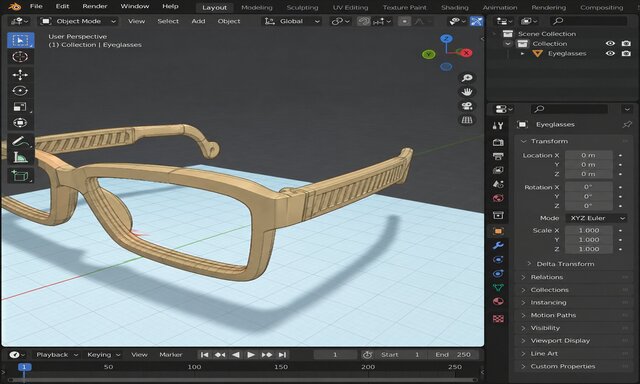
Task: Click the Scale Z value field
Action: [589, 249]
